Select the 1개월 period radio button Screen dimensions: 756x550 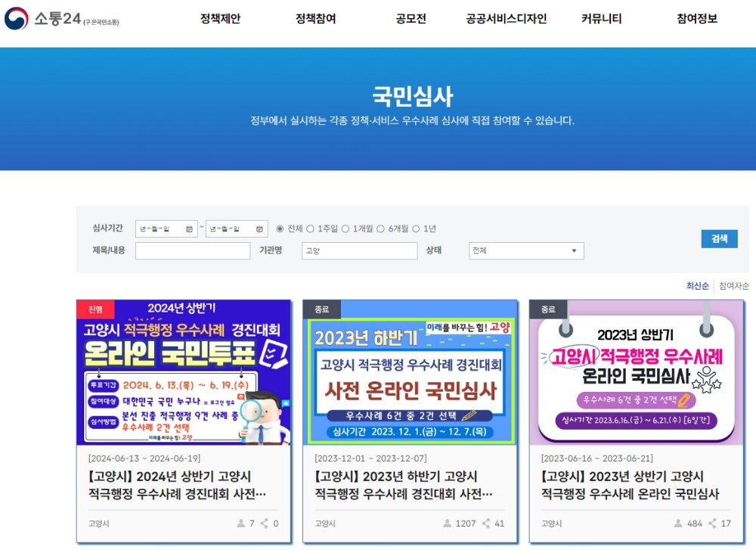coord(345,228)
